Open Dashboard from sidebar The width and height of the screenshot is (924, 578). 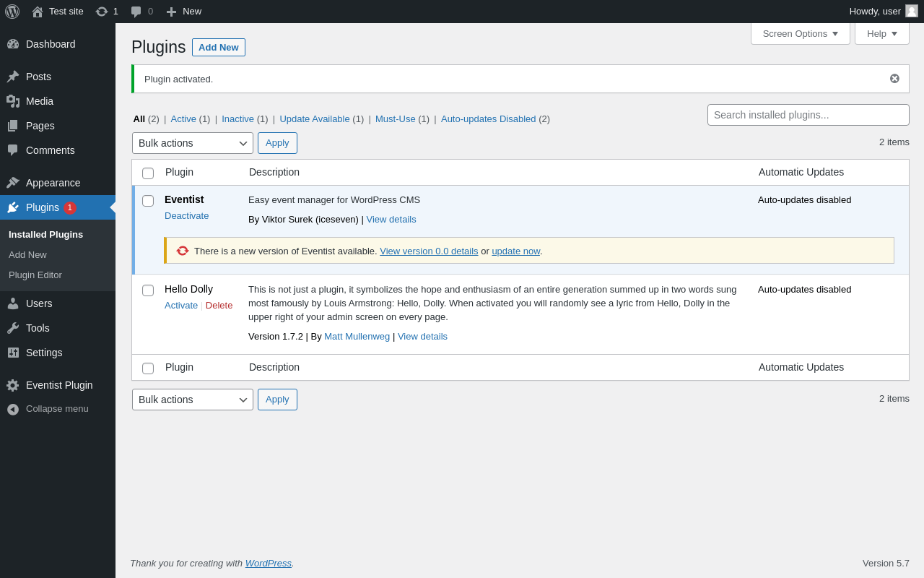pyautogui.click(x=51, y=44)
